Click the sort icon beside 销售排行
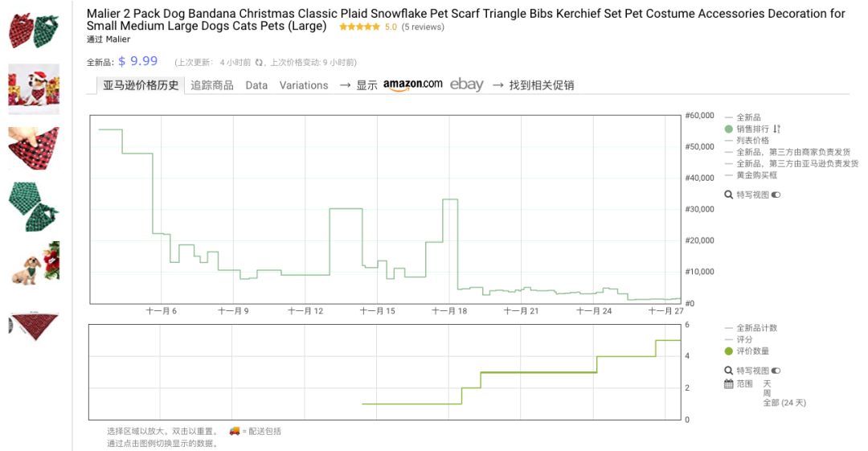 point(777,129)
